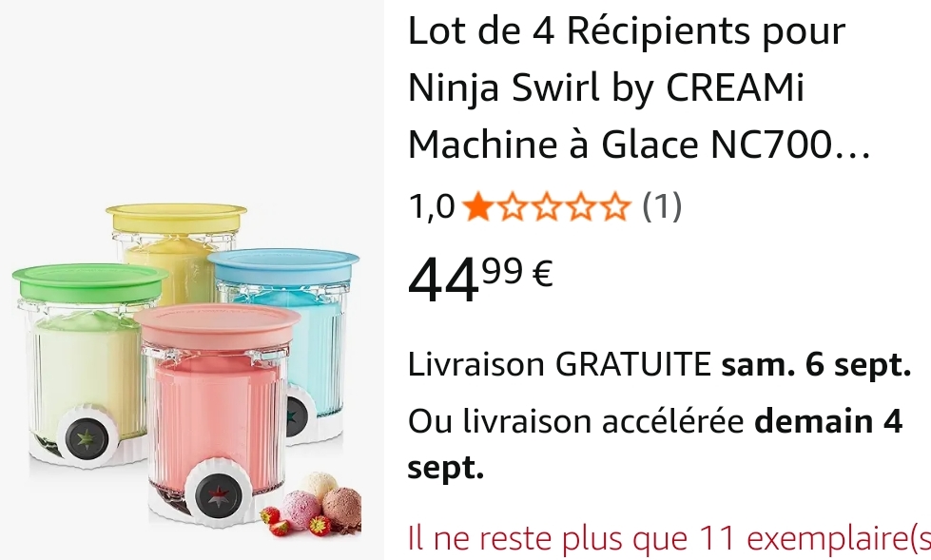Click the red remaining stock notice

pos(669,539)
